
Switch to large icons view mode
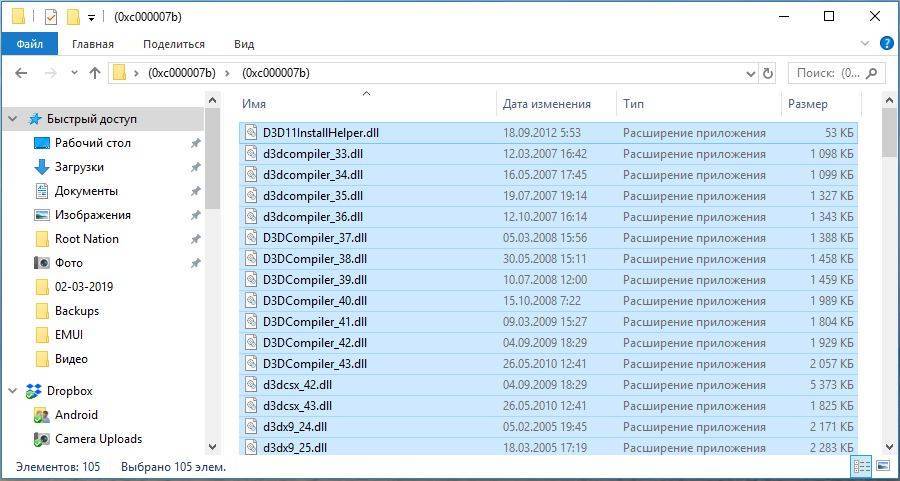click(883, 466)
